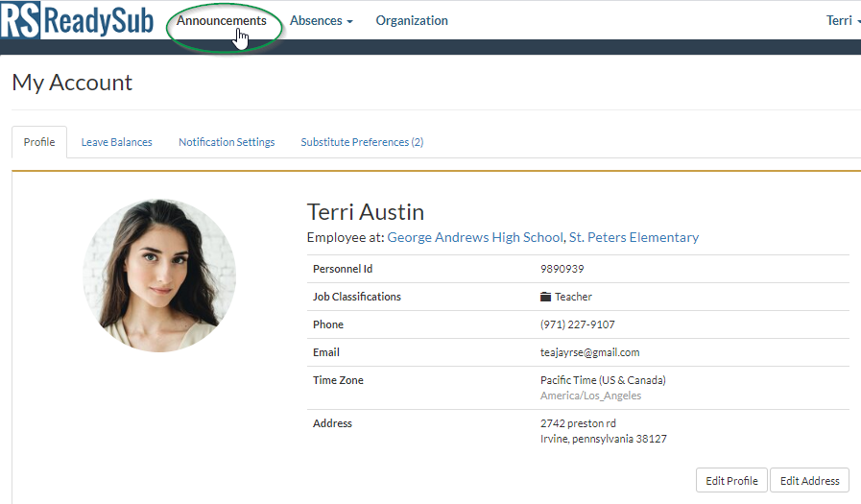Select the email teajayrse@gmail.com
Screen dimensions: 861x504
click(x=589, y=352)
